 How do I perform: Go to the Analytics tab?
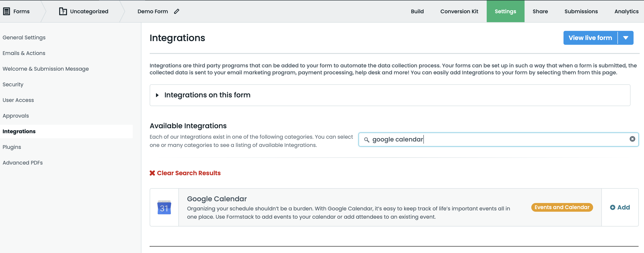tap(626, 12)
